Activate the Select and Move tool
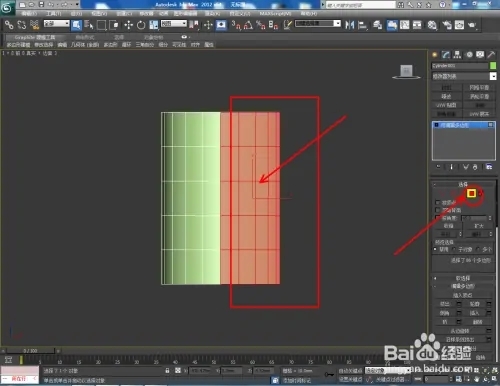 point(128,25)
